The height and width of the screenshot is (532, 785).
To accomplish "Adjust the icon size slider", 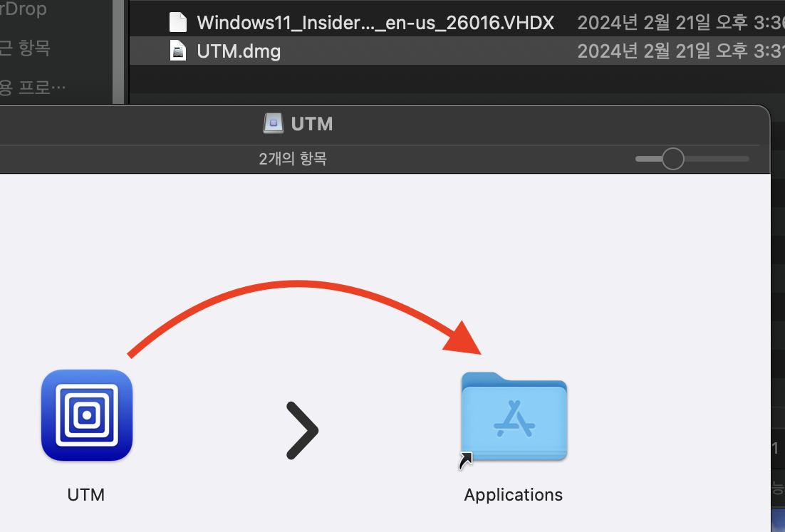I will [x=672, y=159].
